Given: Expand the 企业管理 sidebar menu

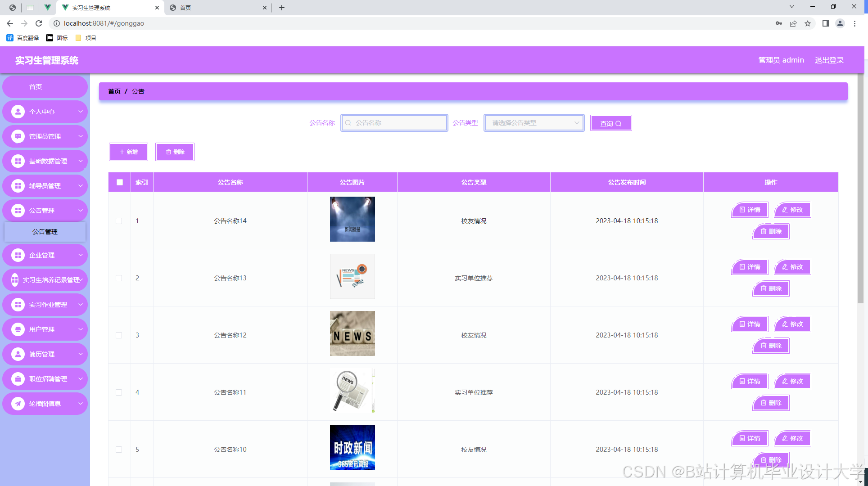Looking at the screenshot, I should pyautogui.click(x=45, y=255).
